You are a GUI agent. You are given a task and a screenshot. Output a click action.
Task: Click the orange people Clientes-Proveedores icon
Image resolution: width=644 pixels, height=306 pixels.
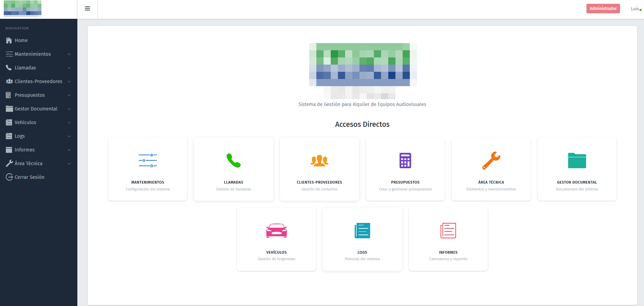coord(319,160)
